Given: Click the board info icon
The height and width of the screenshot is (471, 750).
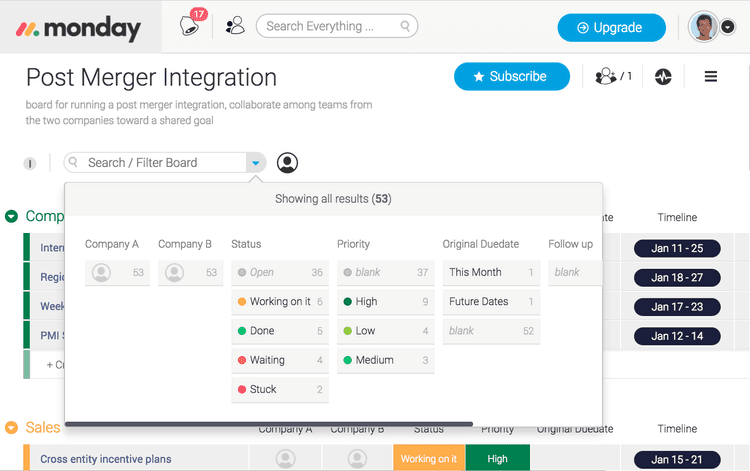Looking at the screenshot, I should pos(30,164).
